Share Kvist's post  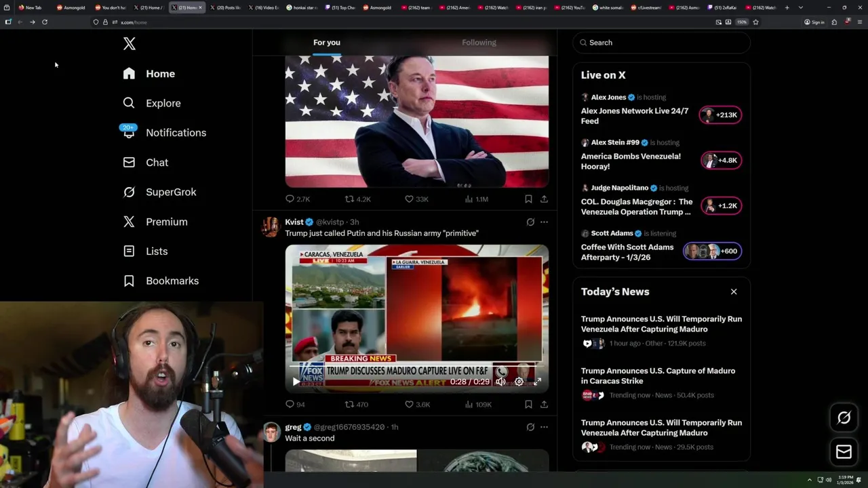tap(544, 405)
